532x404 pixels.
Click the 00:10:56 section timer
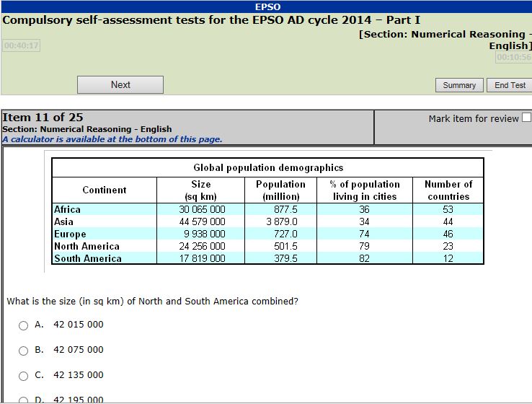513,58
